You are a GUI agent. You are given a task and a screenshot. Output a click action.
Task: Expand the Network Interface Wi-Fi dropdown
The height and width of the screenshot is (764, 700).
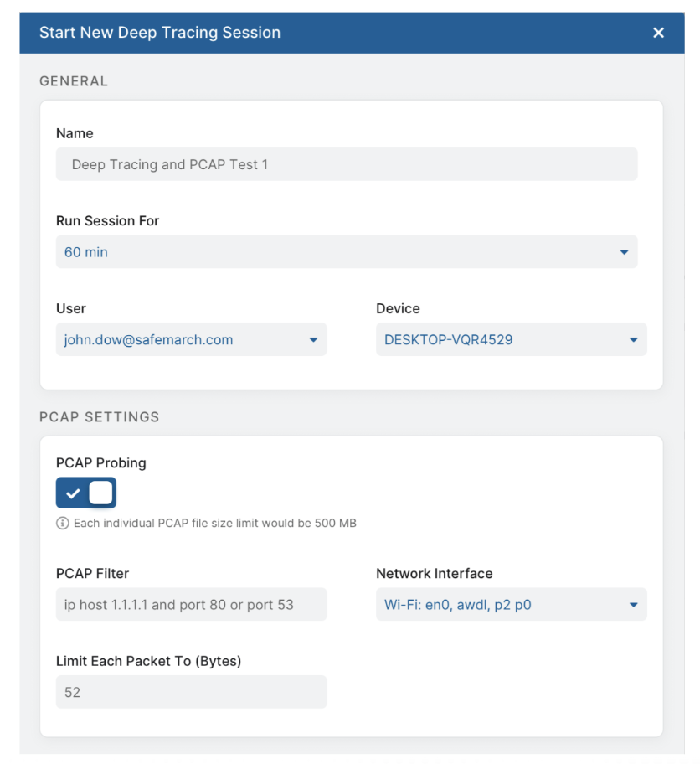[511, 605]
